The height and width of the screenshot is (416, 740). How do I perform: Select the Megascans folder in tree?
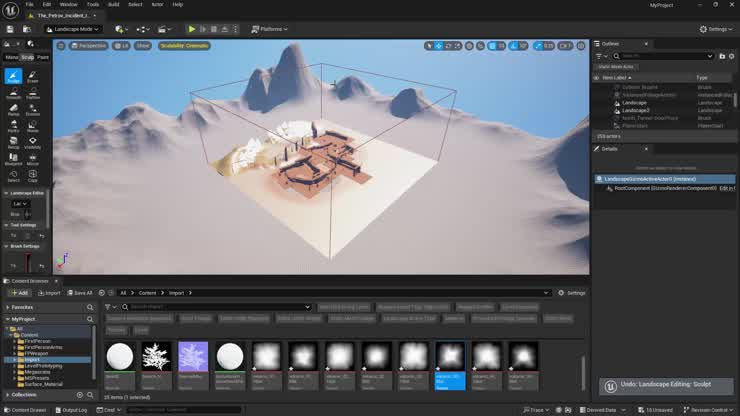tap(37, 372)
